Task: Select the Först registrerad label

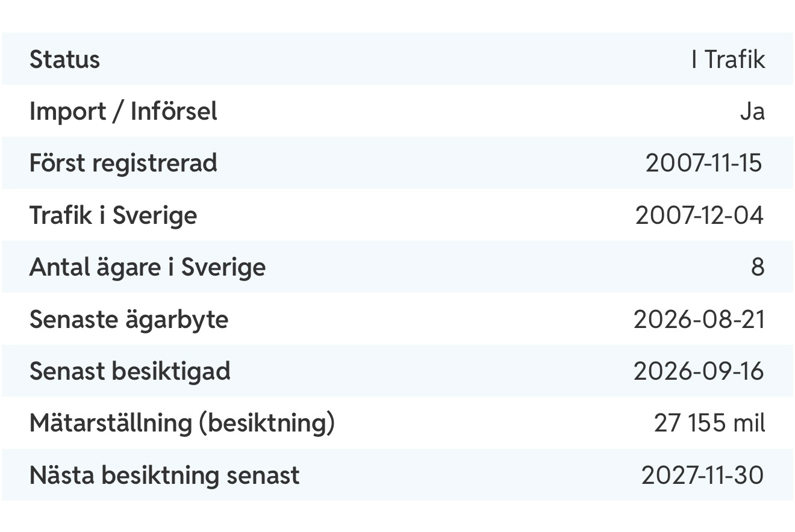Action: coord(123,163)
